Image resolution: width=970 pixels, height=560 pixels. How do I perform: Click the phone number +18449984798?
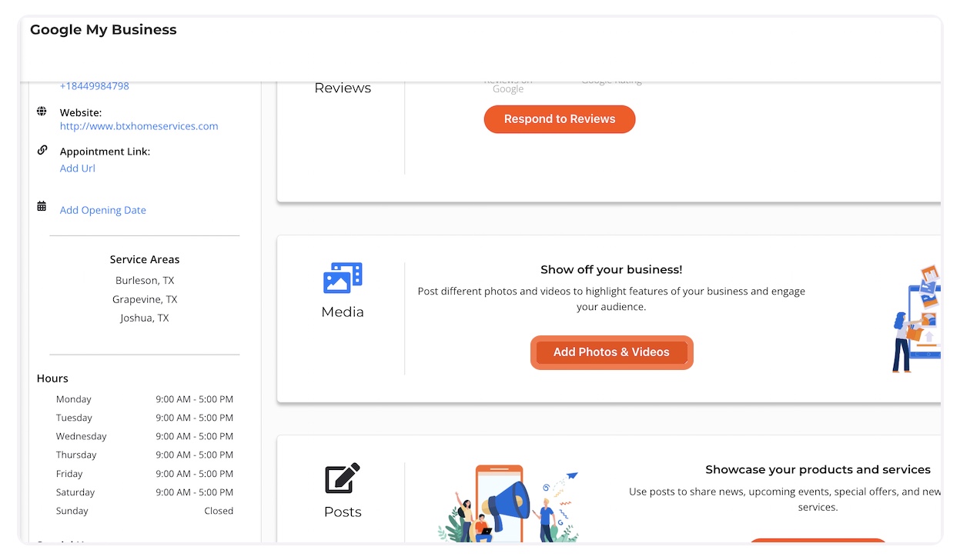tap(94, 86)
